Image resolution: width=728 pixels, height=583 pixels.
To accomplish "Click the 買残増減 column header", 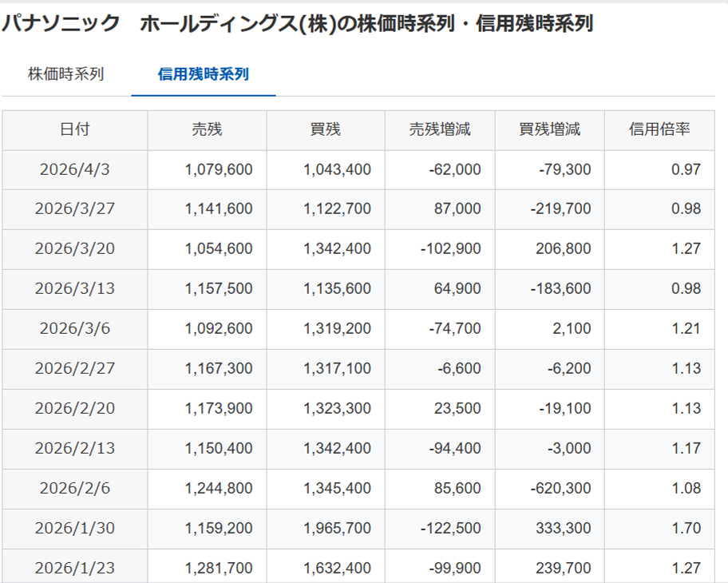I will (x=550, y=129).
